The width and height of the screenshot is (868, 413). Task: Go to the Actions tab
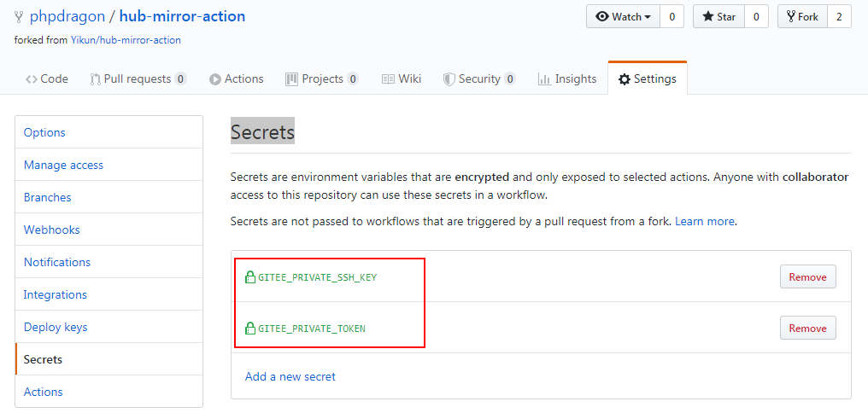point(237,79)
